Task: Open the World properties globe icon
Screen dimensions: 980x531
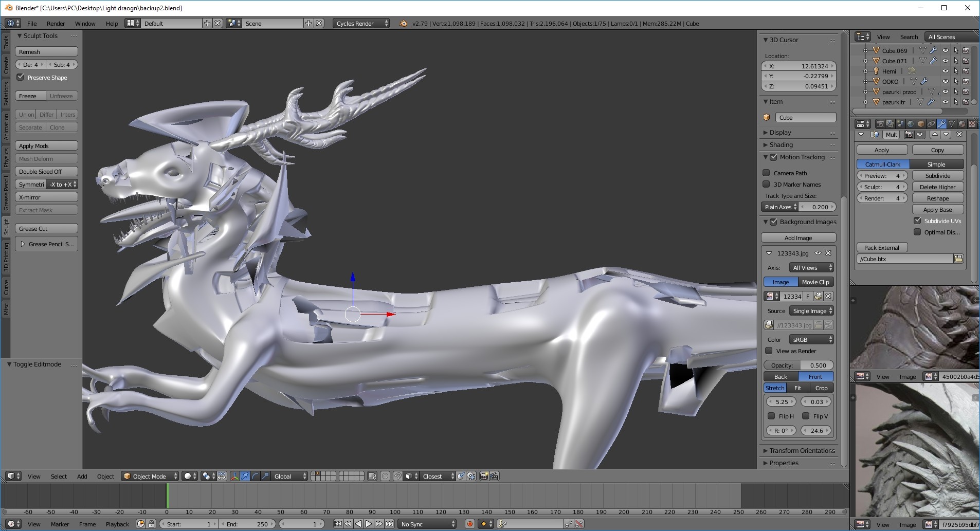Action: tap(911, 124)
